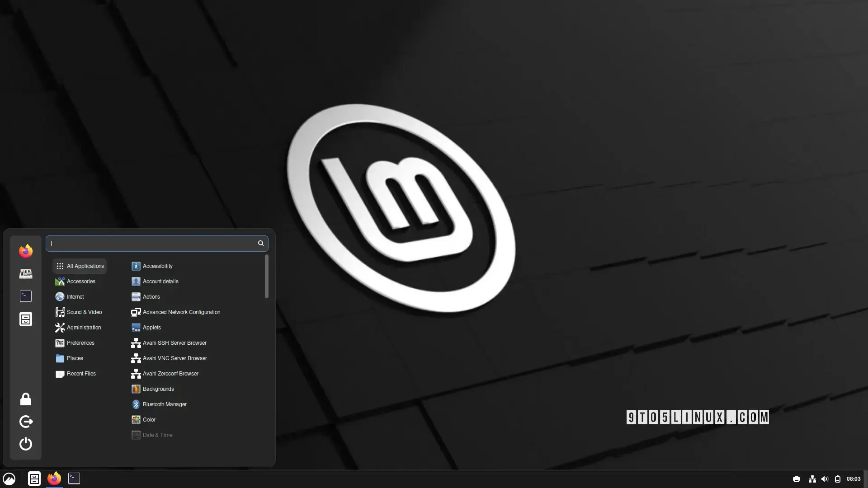Open Advanced Network Configuration
Screen dimensions: 868x488
(x=181, y=312)
